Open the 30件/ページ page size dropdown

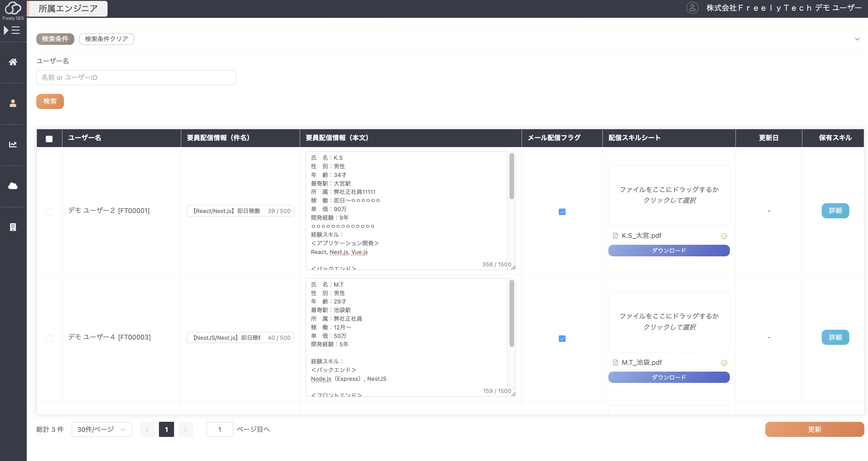pyautogui.click(x=102, y=429)
